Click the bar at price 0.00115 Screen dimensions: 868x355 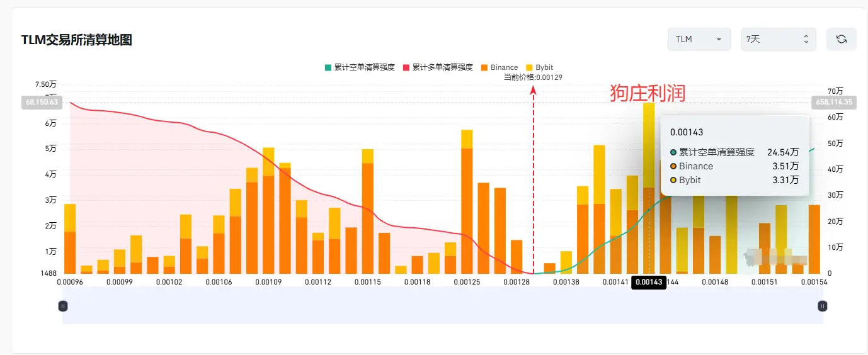click(368, 211)
